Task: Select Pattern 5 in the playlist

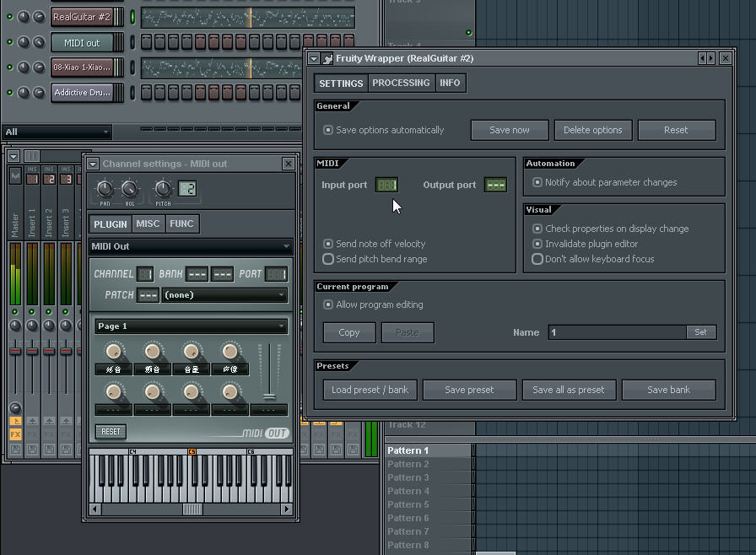Action: pos(429,504)
